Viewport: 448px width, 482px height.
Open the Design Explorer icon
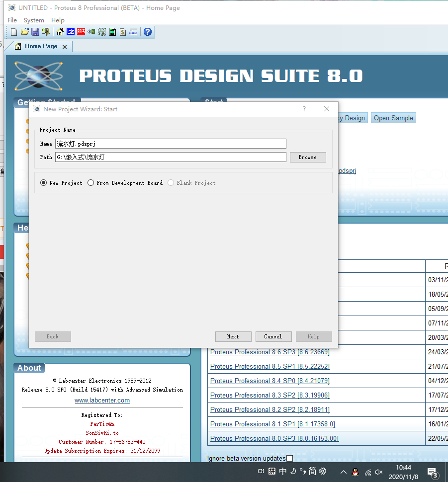click(x=112, y=32)
